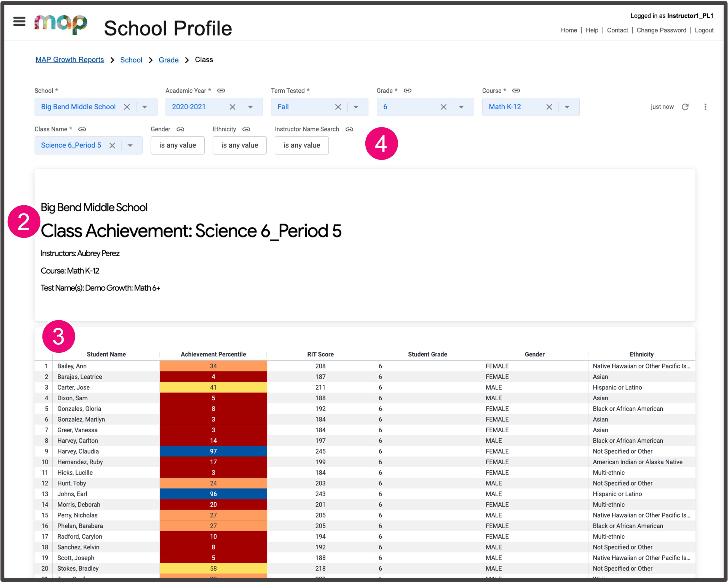This screenshot has height=582, width=728.
Task: Open the Help page
Action: (592, 30)
